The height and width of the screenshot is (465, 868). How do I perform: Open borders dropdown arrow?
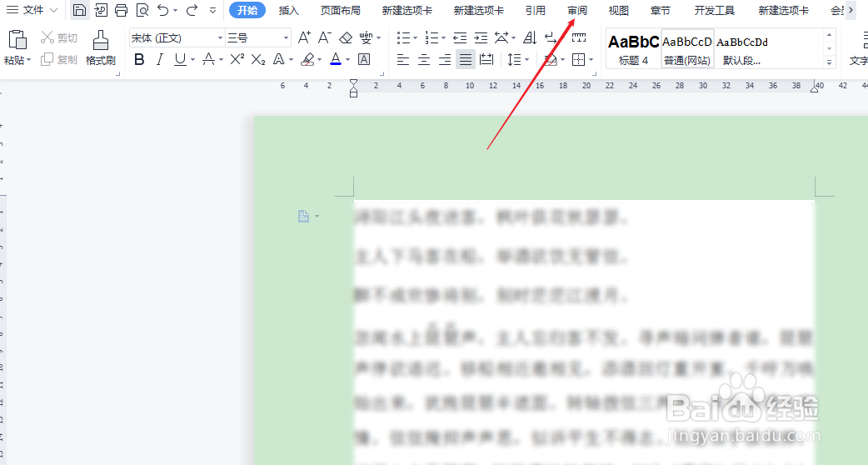[591, 60]
